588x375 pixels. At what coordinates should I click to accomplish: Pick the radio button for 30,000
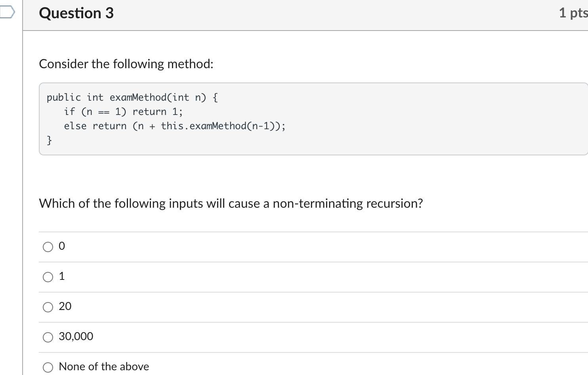click(48, 337)
